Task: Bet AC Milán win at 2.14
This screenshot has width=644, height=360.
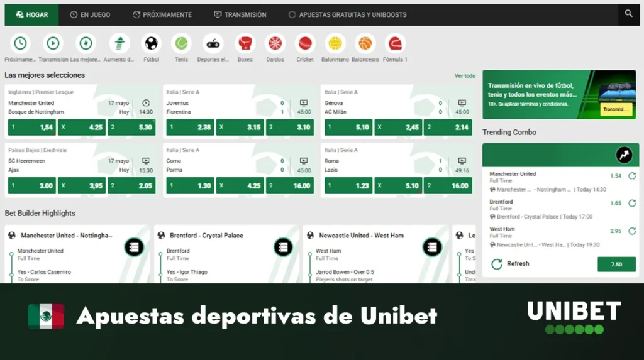Action: (448, 128)
